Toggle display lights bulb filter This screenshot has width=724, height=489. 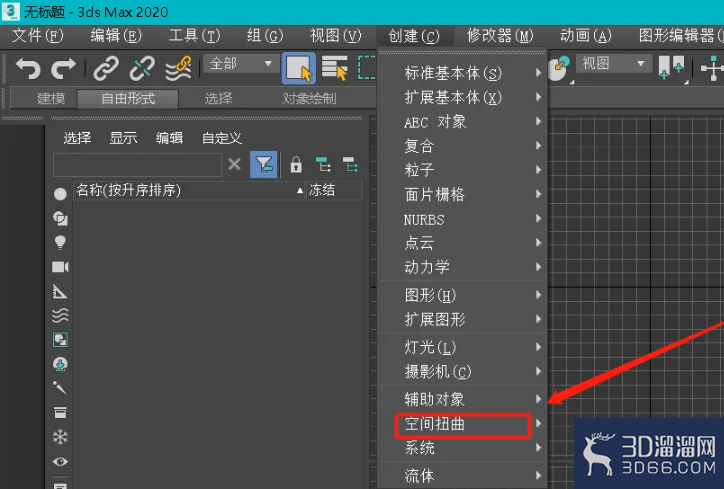(x=60, y=242)
